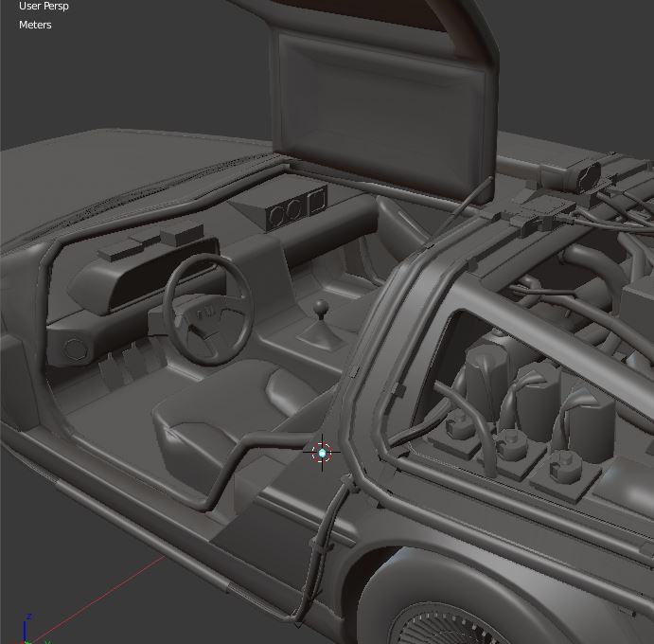Click the 'User Persp' view label
The image size is (654, 644).
pos(44,7)
